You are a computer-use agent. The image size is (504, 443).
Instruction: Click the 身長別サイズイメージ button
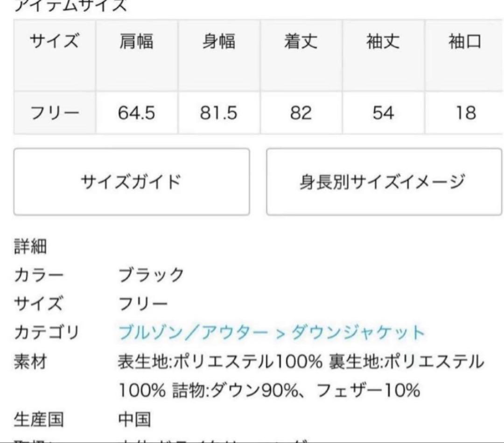pos(384,182)
